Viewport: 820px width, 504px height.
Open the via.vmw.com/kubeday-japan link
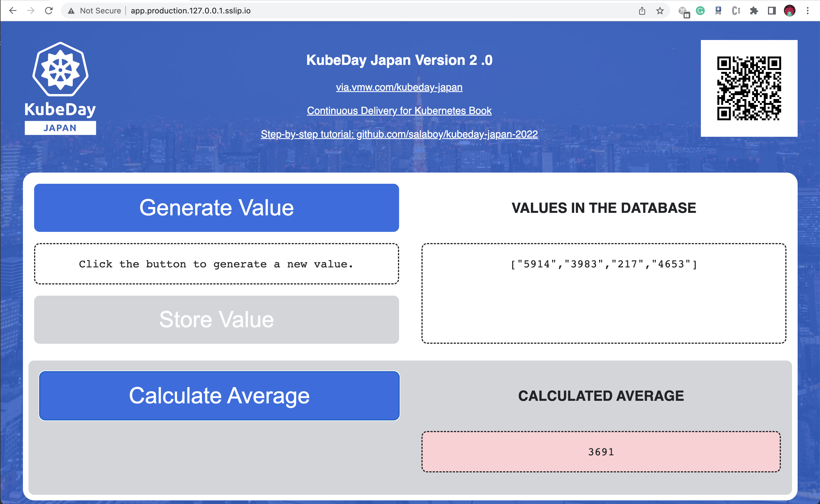point(399,87)
